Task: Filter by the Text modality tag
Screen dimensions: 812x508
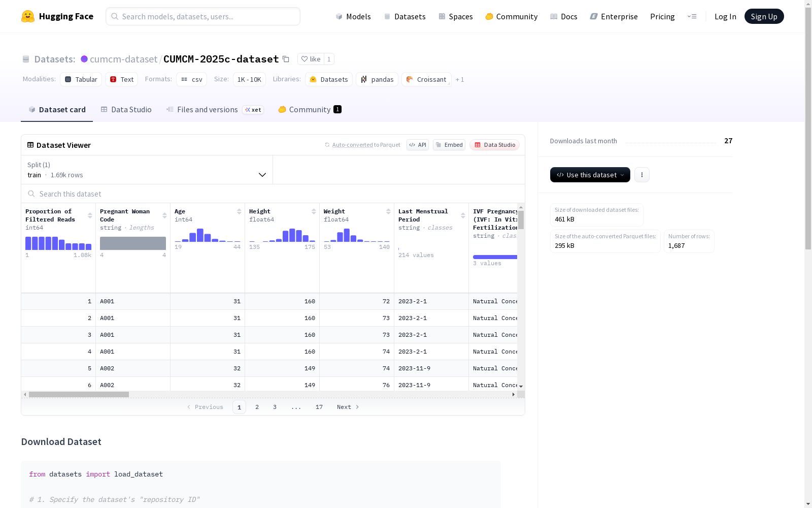Action: click(x=122, y=79)
